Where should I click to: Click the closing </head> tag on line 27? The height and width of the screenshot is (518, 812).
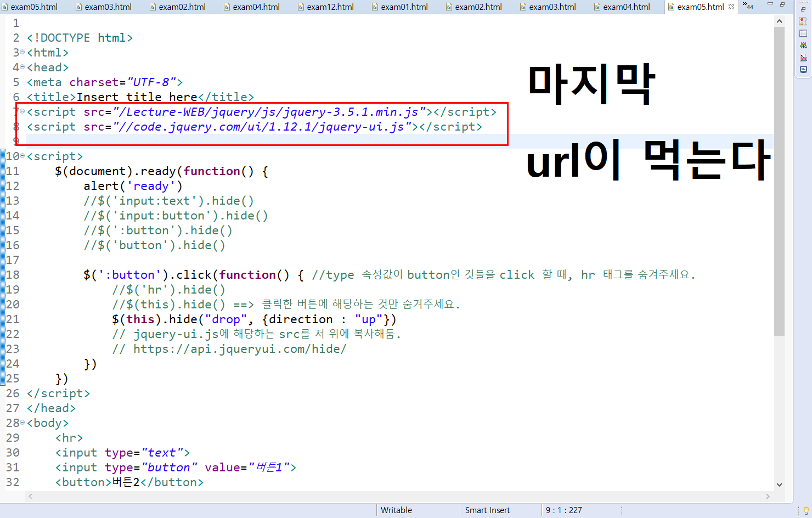tap(51, 408)
